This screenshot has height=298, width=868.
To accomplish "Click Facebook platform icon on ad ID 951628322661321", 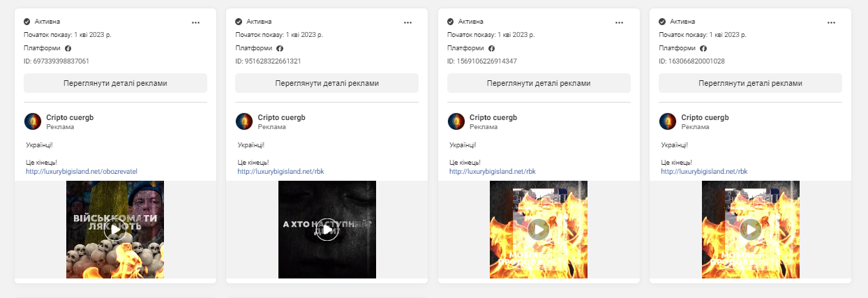I will [280, 48].
